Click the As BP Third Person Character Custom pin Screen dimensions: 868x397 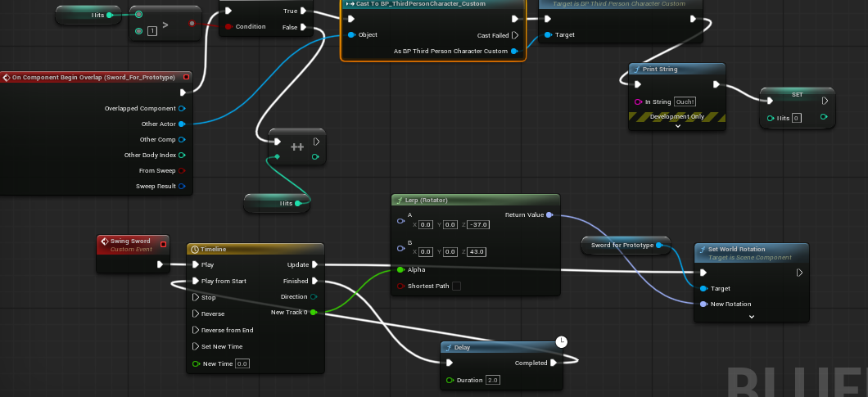(x=514, y=51)
